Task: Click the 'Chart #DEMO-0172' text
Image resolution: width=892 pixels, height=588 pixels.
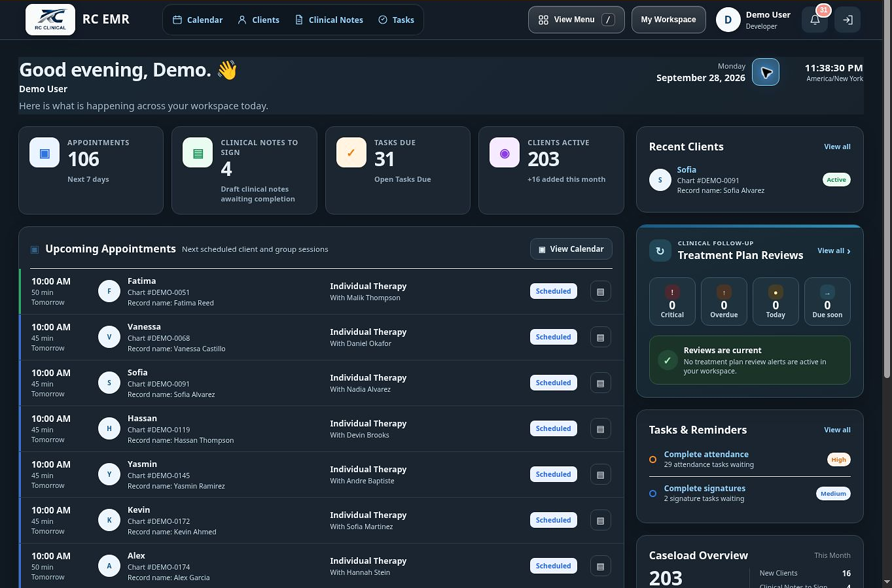Action: [x=158, y=522]
